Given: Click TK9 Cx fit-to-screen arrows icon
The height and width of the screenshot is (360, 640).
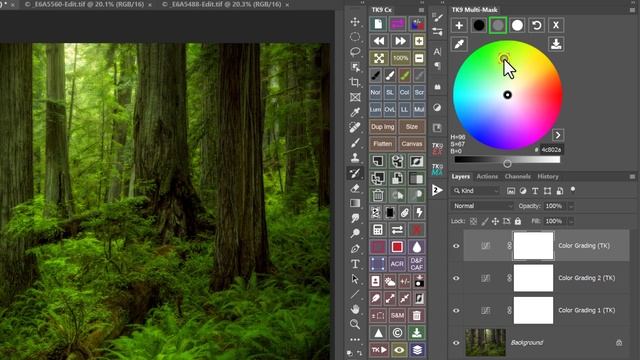Looking at the screenshot, I should [x=378, y=58].
